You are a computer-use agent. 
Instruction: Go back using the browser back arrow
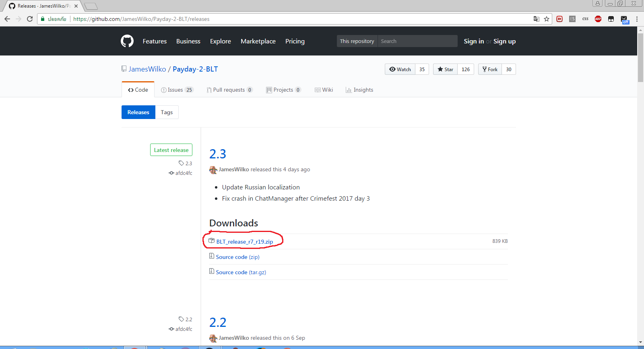coord(7,19)
